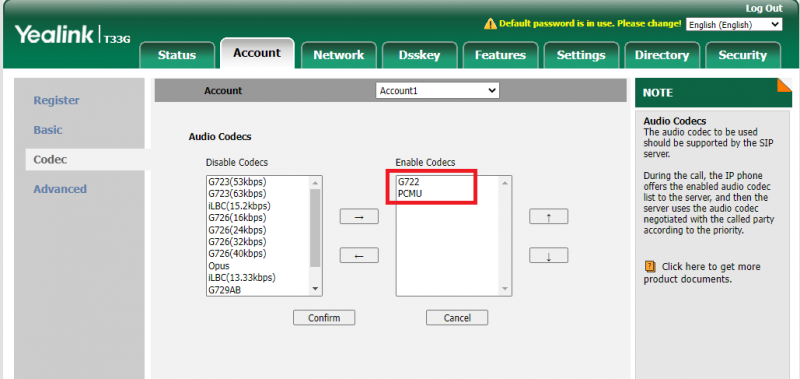This screenshot has height=379, width=800.
Task: Select G726(16kbps) codec entry
Action: coord(237,218)
